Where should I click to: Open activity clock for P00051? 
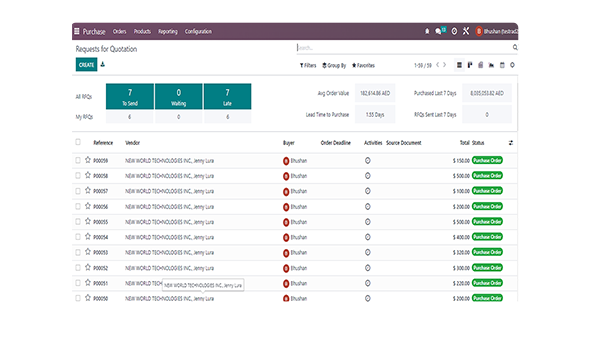point(368,283)
